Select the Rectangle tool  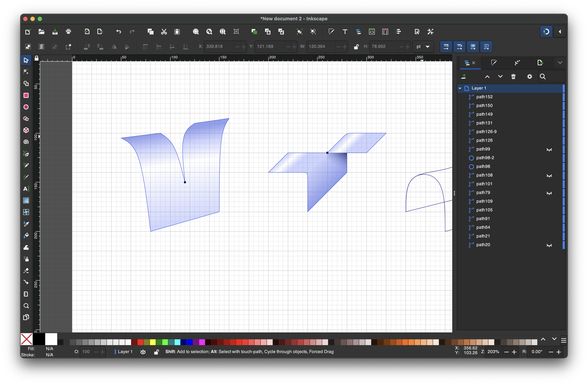[26, 95]
